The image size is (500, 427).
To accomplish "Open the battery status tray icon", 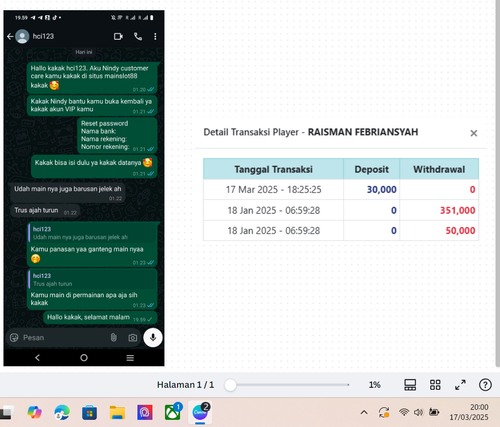I will [434, 412].
